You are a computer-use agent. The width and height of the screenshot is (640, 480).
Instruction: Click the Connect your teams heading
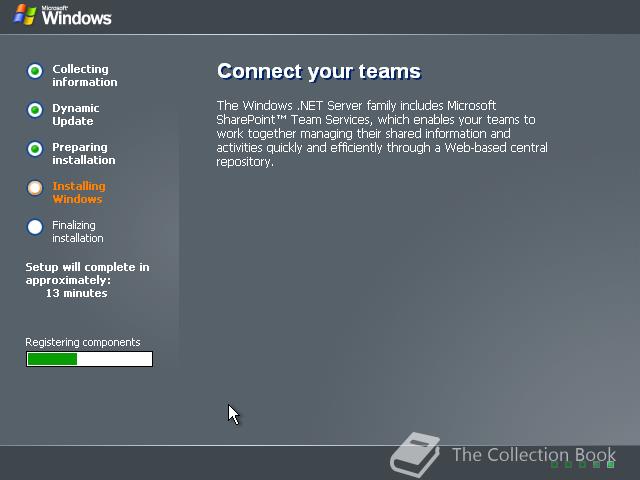(319, 71)
